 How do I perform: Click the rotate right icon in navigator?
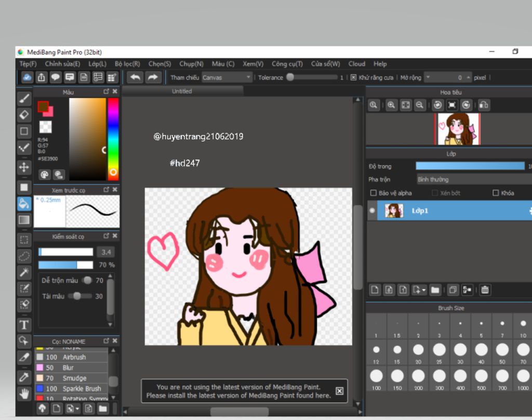[466, 105]
